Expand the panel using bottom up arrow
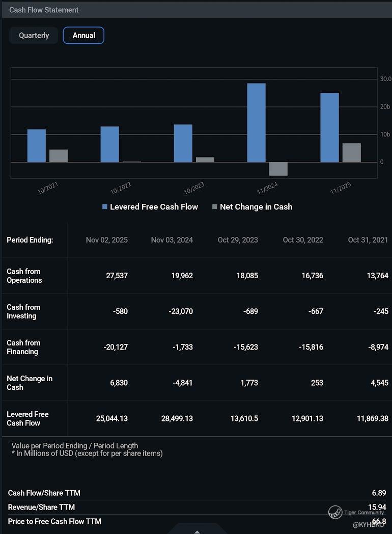Viewport: 392px width, 534px height. 197,531
